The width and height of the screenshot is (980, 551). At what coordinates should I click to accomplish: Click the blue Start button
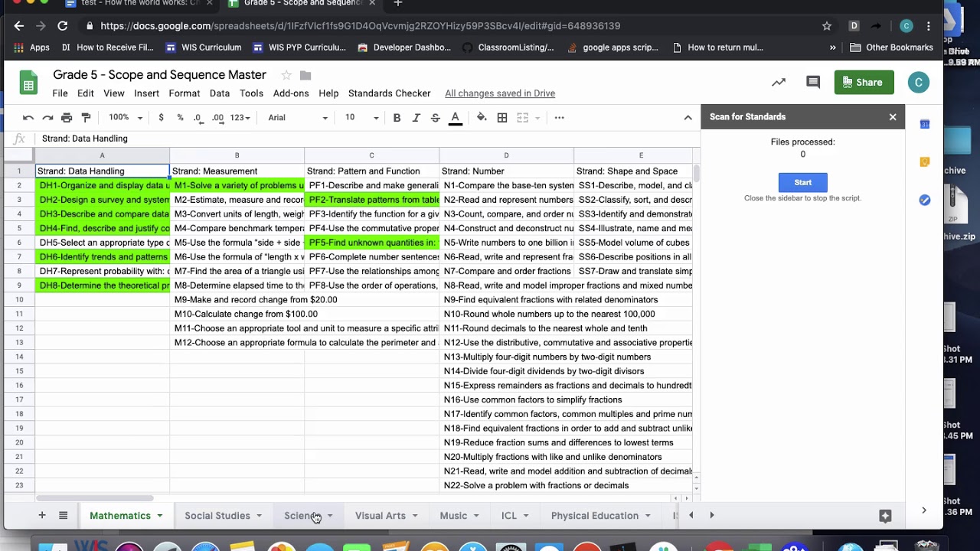point(802,182)
